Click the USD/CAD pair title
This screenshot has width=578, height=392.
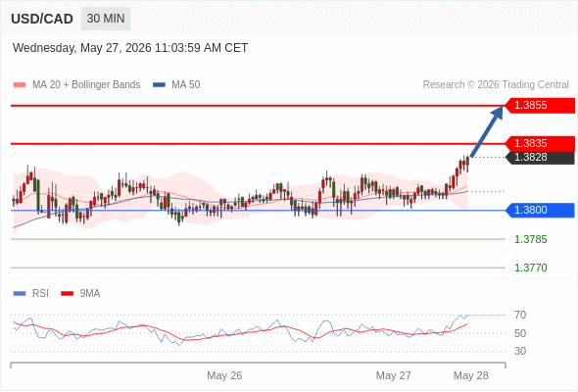tap(42, 19)
